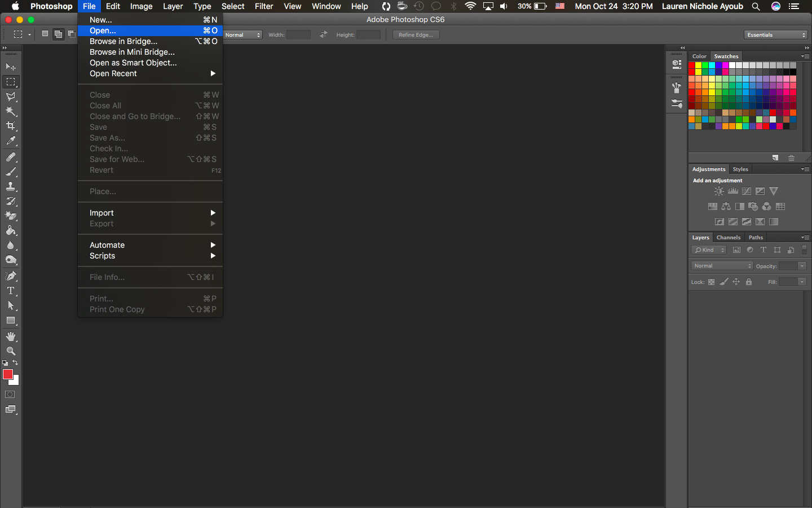Grab the Hand tool

(11, 336)
